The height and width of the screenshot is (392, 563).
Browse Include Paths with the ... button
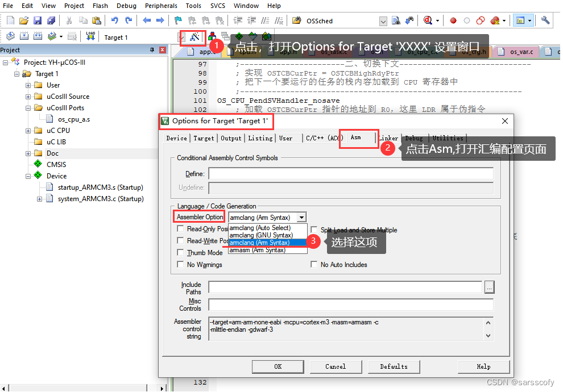point(490,287)
